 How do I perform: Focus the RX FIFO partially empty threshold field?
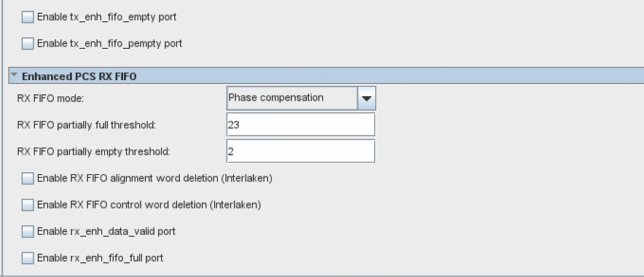click(301, 151)
